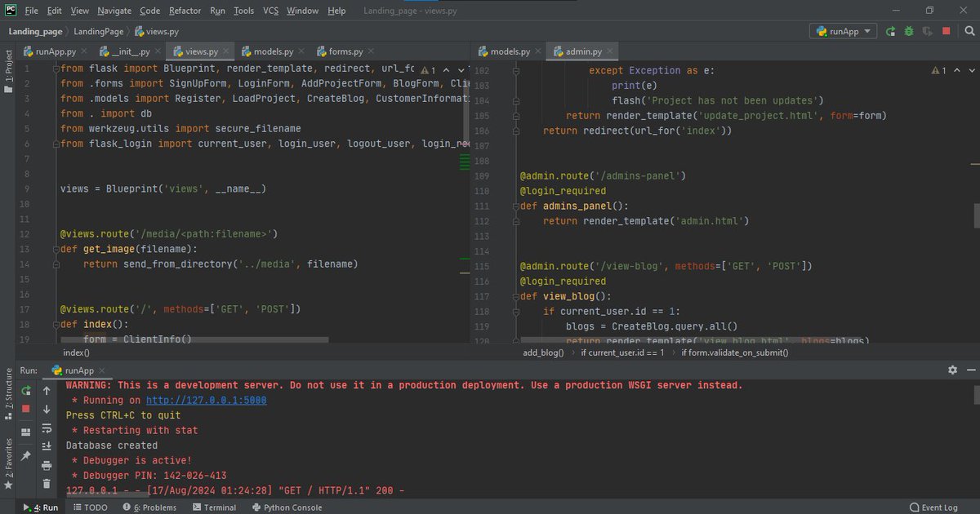Toggle soft-wrap in Run console
The image size is (980, 514).
[x=47, y=427]
